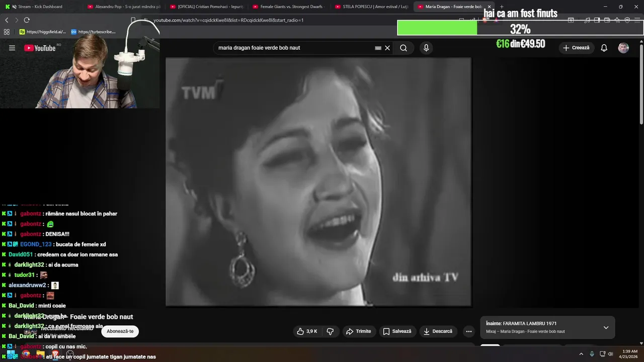Screen dimensions: 644x362
Task: Switch to Alexandru Pop tab
Action: pos(123,7)
